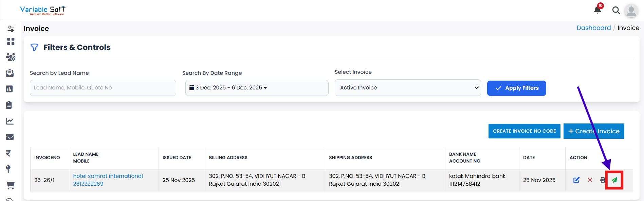Open the envelope mail sidebar icon
The image size is (644, 201).
(x=10, y=137)
